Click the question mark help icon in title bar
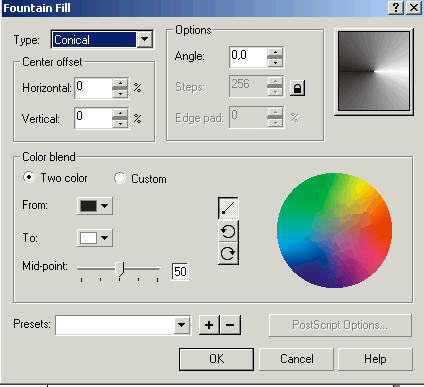This screenshot has width=424, height=387. pos(396,7)
